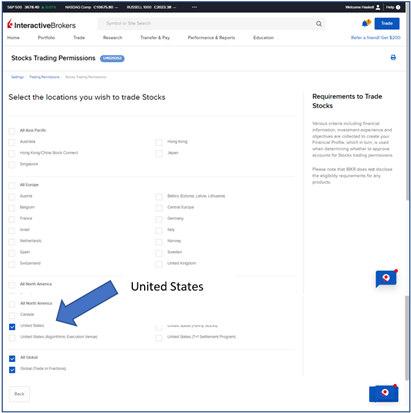Check the Sweden checkbox

point(159,253)
